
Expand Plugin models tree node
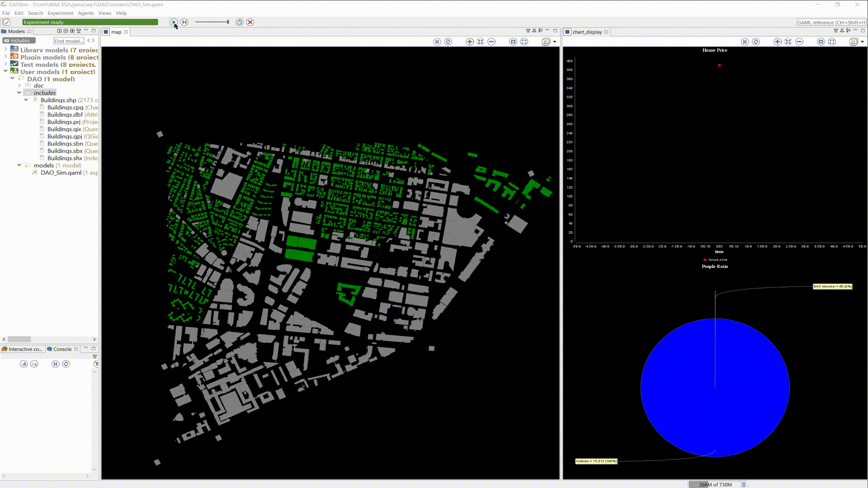coord(5,56)
